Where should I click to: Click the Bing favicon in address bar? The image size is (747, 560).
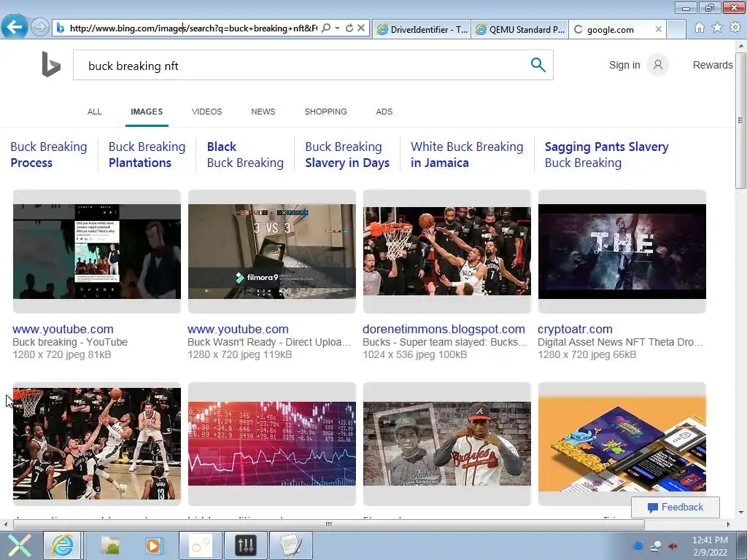[60, 28]
